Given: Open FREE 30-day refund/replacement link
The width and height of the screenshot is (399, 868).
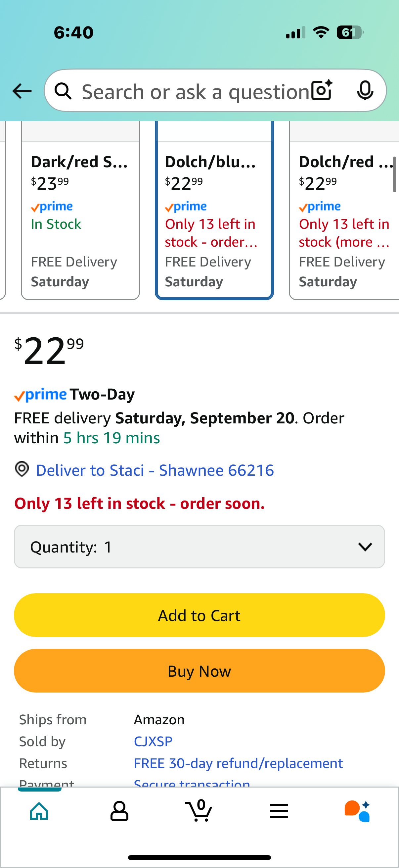Looking at the screenshot, I should (x=239, y=763).
